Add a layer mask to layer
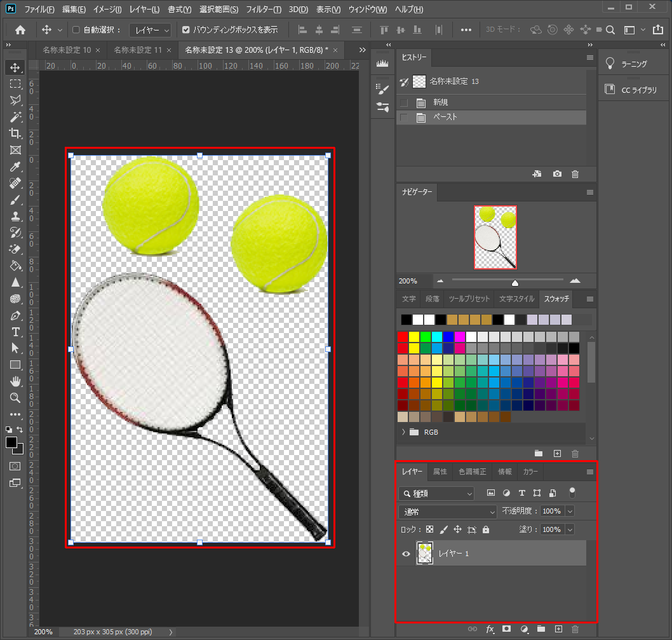 coord(507,629)
